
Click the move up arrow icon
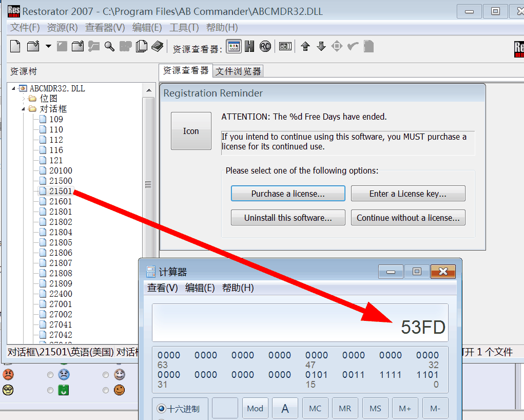pos(305,46)
